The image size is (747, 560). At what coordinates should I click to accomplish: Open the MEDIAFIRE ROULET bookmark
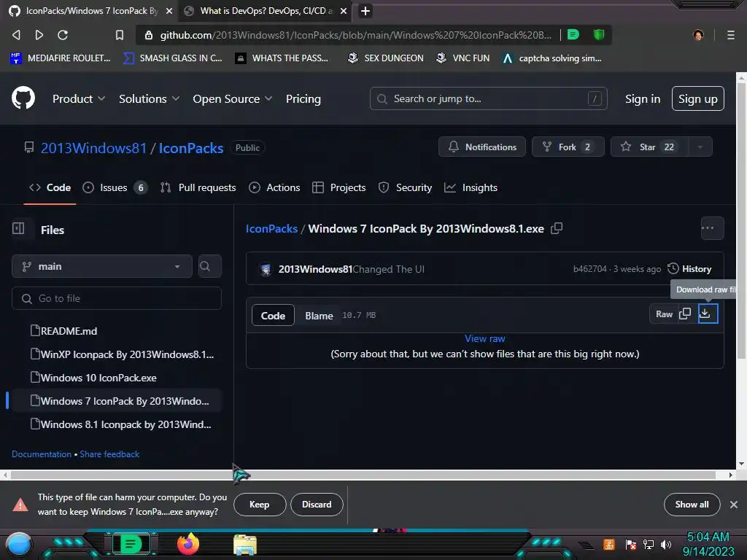coord(60,58)
